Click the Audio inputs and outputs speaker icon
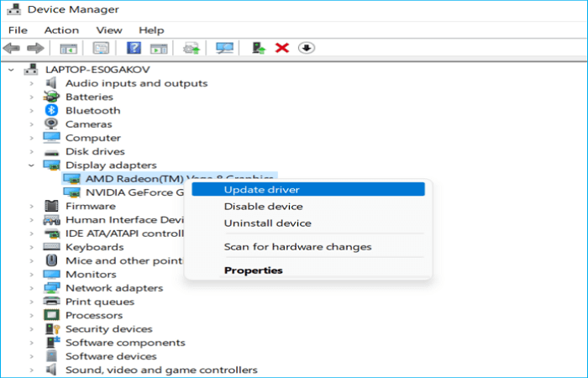 pos(51,83)
